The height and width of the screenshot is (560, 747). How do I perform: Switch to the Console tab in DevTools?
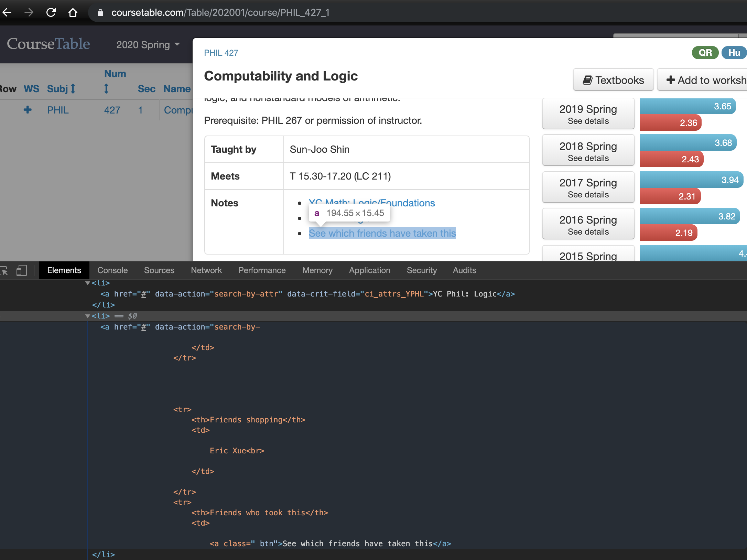point(112,270)
